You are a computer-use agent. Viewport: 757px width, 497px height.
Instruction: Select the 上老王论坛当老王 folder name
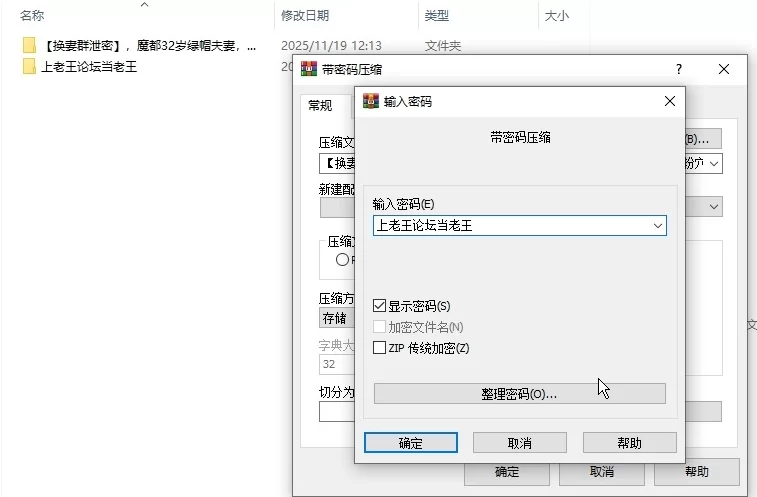click(x=89, y=67)
